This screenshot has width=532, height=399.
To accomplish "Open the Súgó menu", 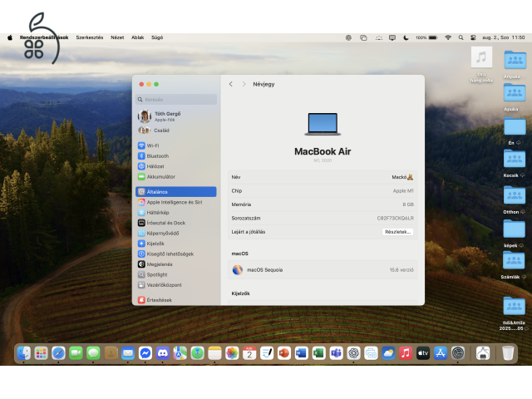I will click(x=157, y=37).
